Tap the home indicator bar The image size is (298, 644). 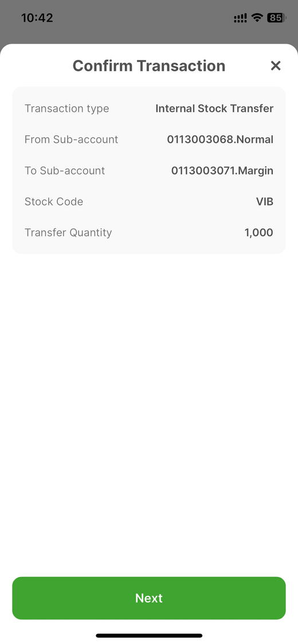click(149, 636)
